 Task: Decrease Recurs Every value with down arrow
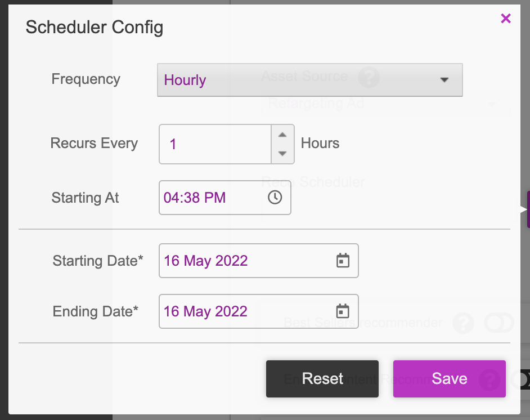[x=282, y=154]
